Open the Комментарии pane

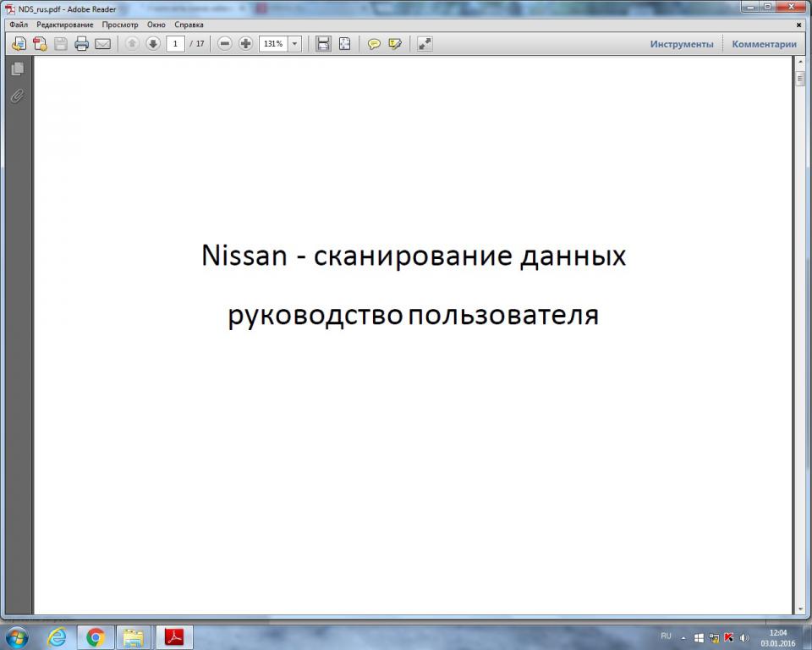pyautogui.click(x=764, y=44)
